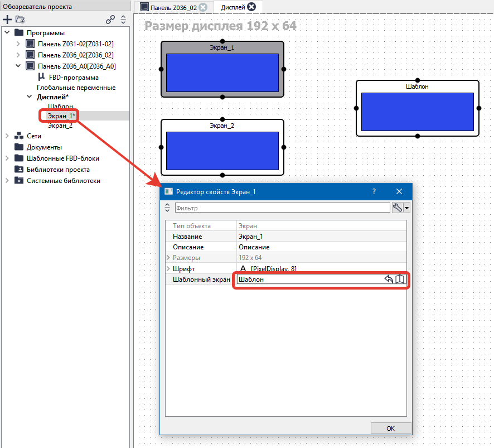Click the help question mark in dialog title
Screen dimensions: 494x448
[x=374, y=191]
